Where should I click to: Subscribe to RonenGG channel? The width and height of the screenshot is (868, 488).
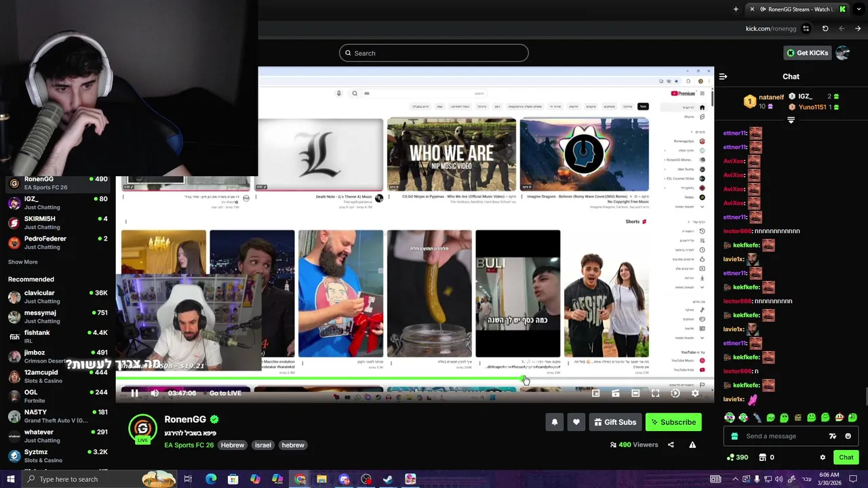673,422
